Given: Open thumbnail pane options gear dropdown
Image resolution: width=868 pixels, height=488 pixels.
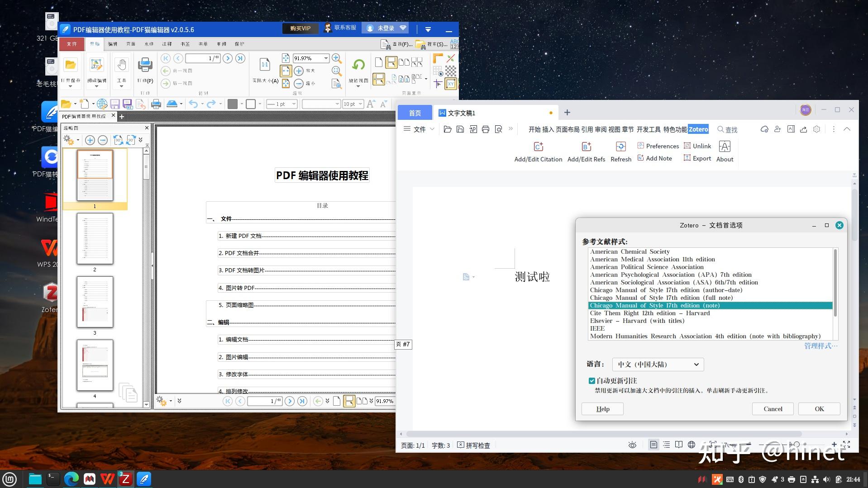Looking at the screenshot, I should (71, 140).
